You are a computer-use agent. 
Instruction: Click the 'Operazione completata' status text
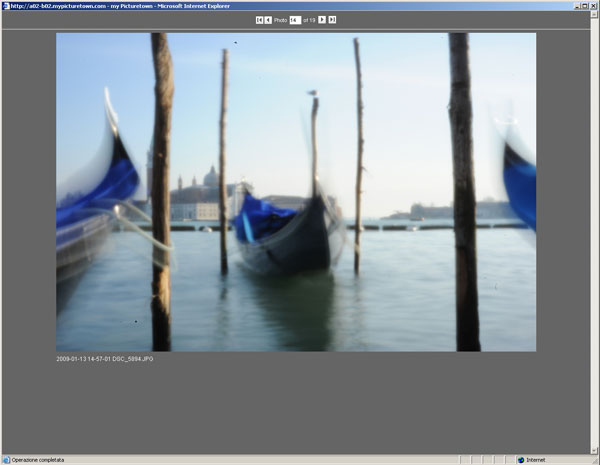click(x=38, y=460)
